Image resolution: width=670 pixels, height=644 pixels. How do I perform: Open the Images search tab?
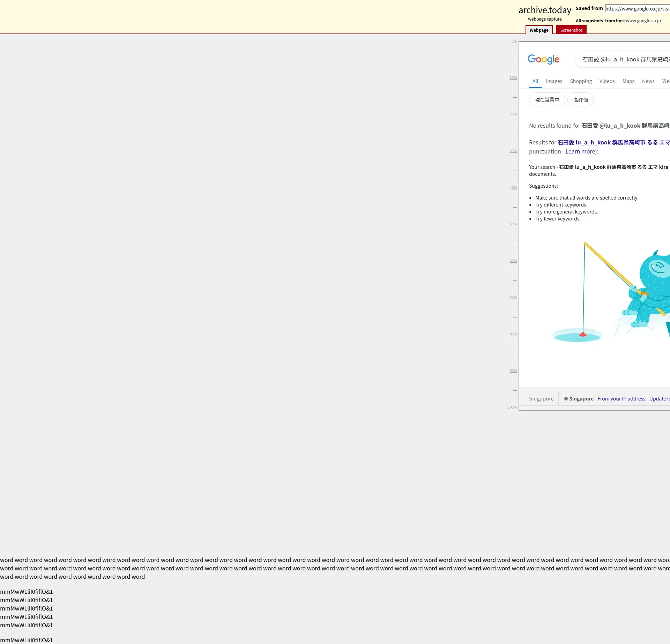click(554, 81)
